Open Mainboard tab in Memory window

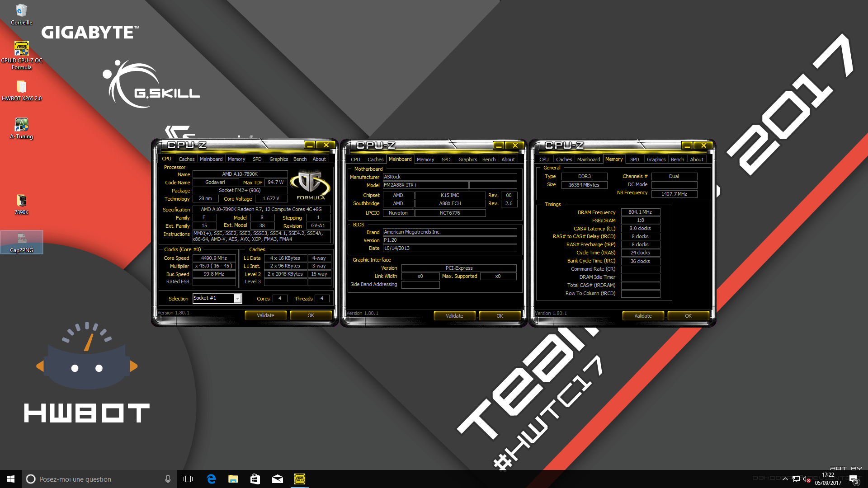tap(589, 160)
